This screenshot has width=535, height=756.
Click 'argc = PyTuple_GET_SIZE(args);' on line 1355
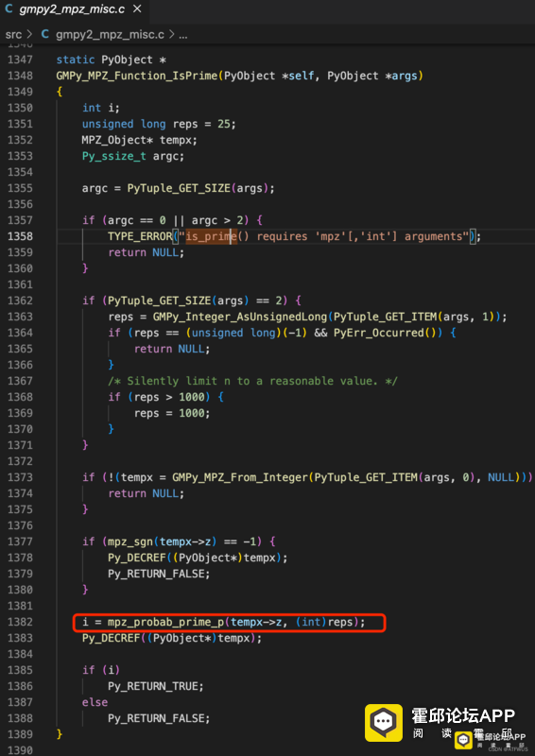point(178,188)
